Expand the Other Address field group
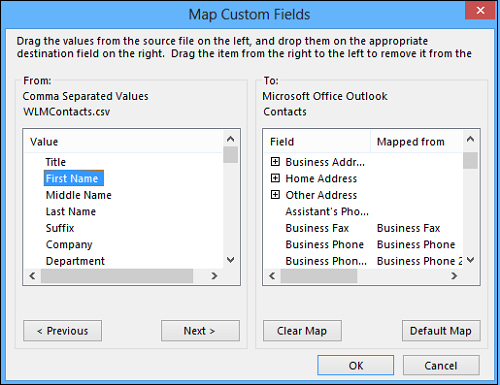Viewport: 500px width, 385px height. 275,195
